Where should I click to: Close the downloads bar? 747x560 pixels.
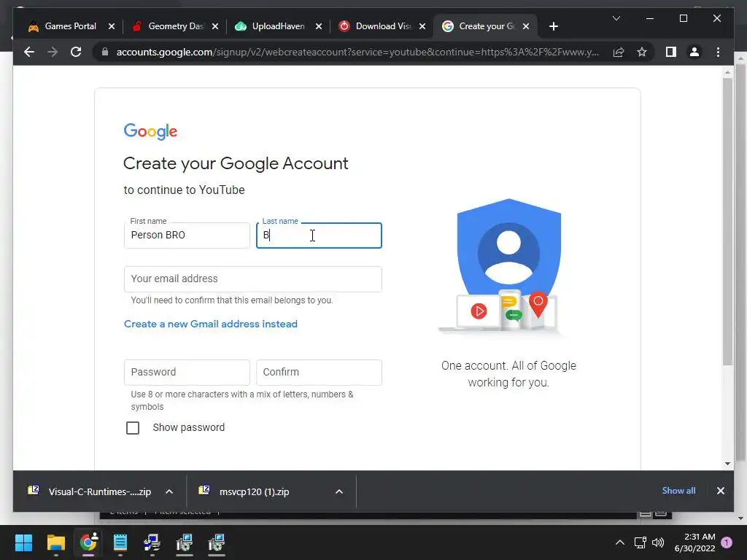[x=720, y=491]
